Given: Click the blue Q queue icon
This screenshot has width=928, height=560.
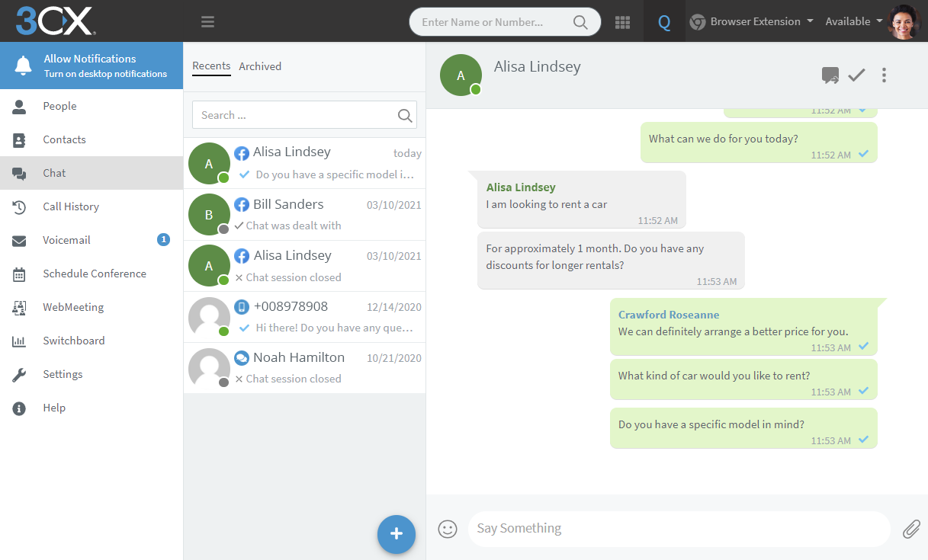Looking at the screenshot, I should click(664, 22).
